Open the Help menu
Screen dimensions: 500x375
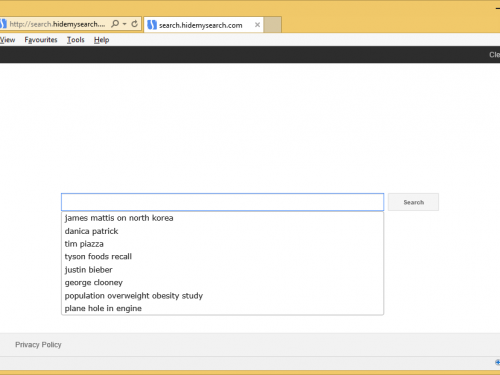[x=101, y=40]
